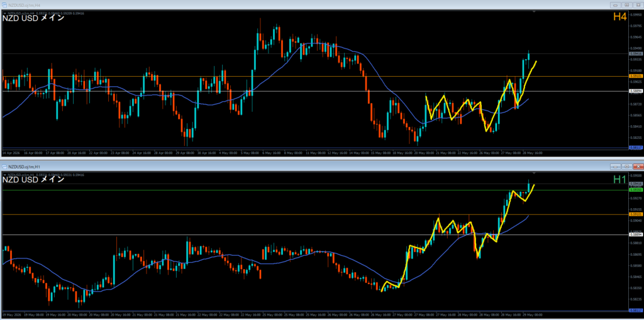Expand the triangle beside NZDUSD.oj1m,H1 label

(4, 175)
